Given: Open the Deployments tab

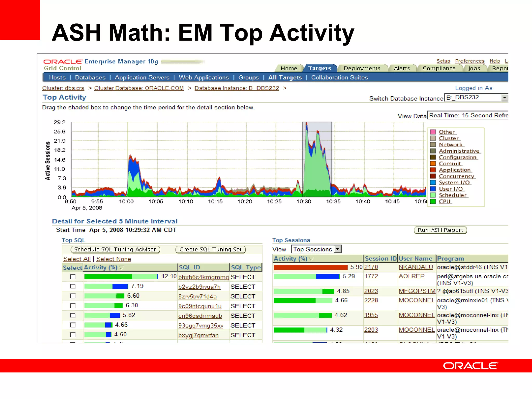Looking at the screenshot, I should (x=362, y=68).
